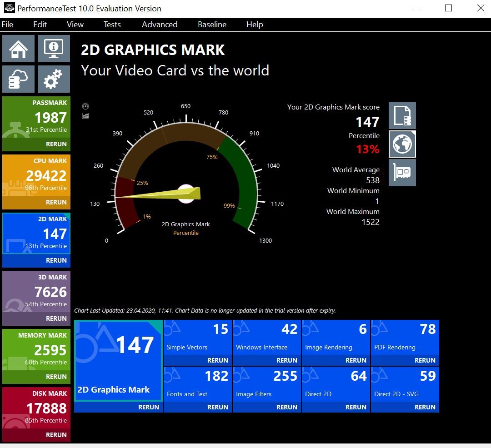Click the World Average 538 value
The image size is (491, 448).
(x=373, y=180)
